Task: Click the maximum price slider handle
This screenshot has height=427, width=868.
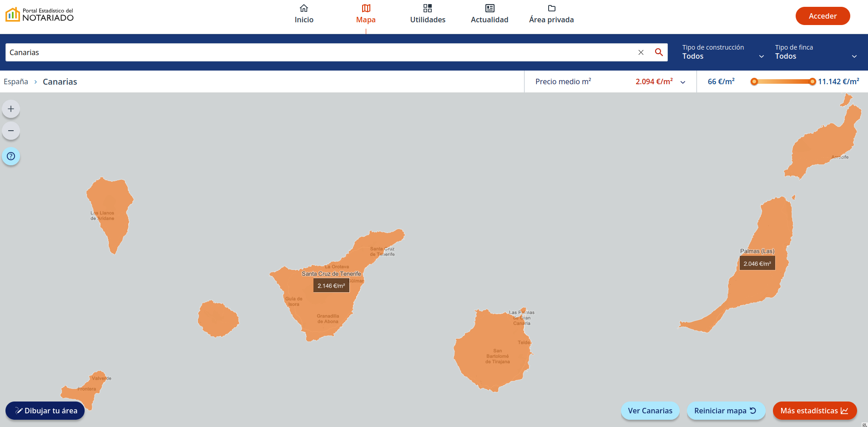Action: (x=812, y=82)
